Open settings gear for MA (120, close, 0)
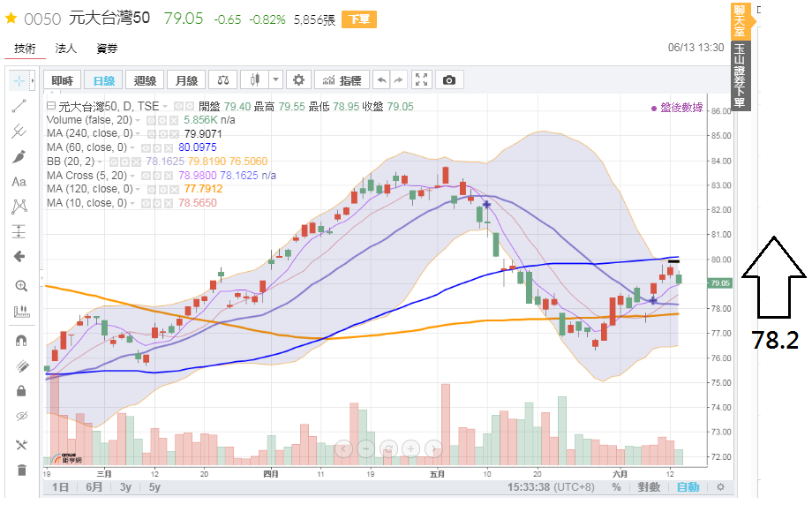The width and height of the screenshot is (812, 512). pos(161,190)
